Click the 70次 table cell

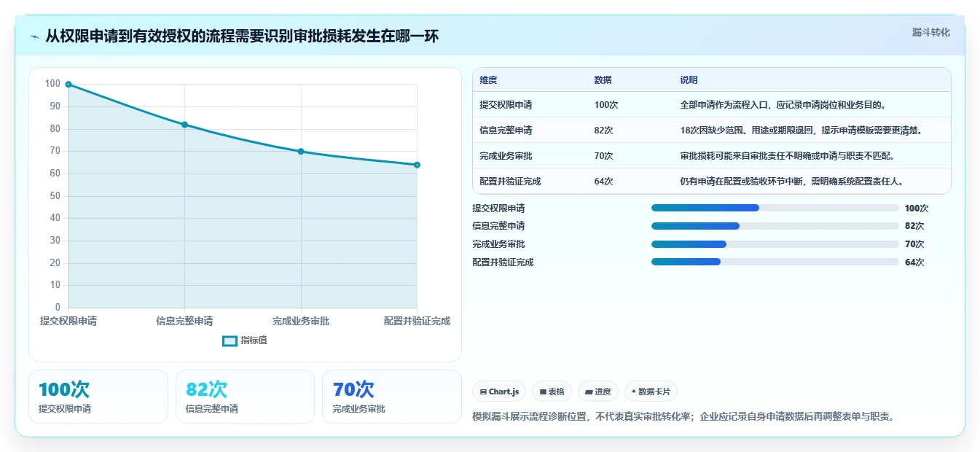click(603, 156)
